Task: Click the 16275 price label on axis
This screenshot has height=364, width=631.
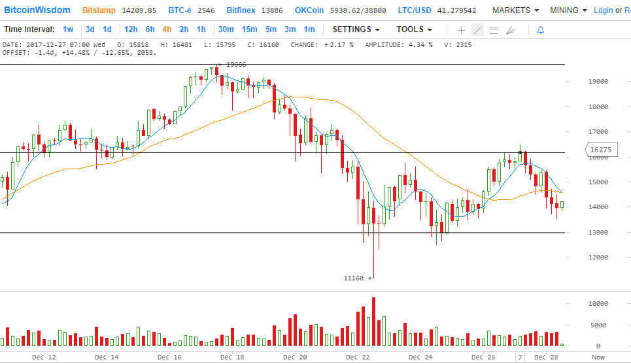Action: pos(600,150)
